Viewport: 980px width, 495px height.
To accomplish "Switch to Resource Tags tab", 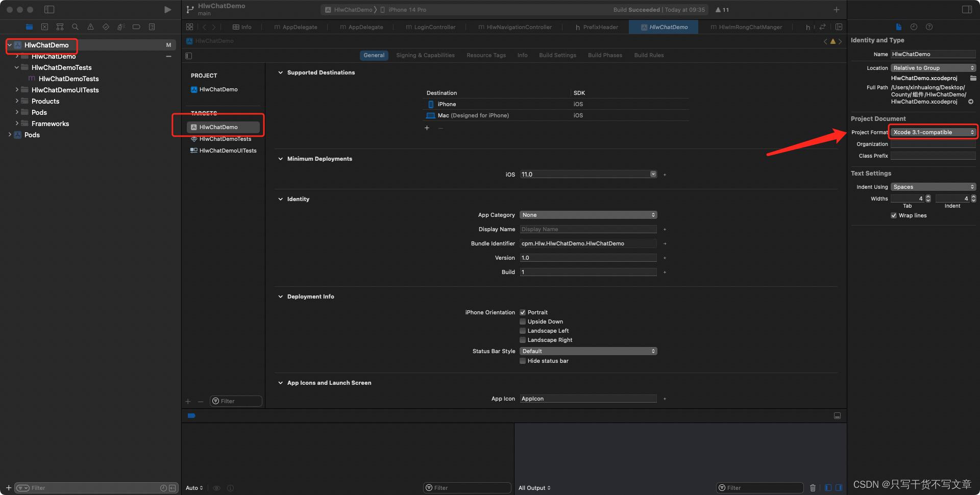I will click(x=486, y=55).
